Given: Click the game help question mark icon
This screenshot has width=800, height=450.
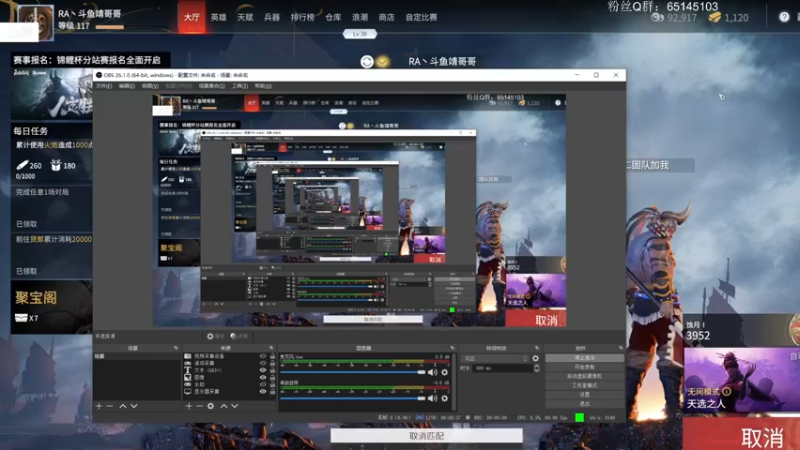Looking at the screenshot, I should point(784,17).
